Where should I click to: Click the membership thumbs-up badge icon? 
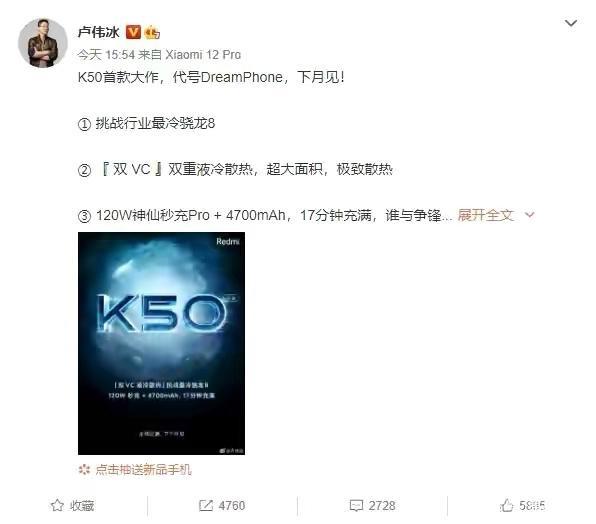coord(152,32)
